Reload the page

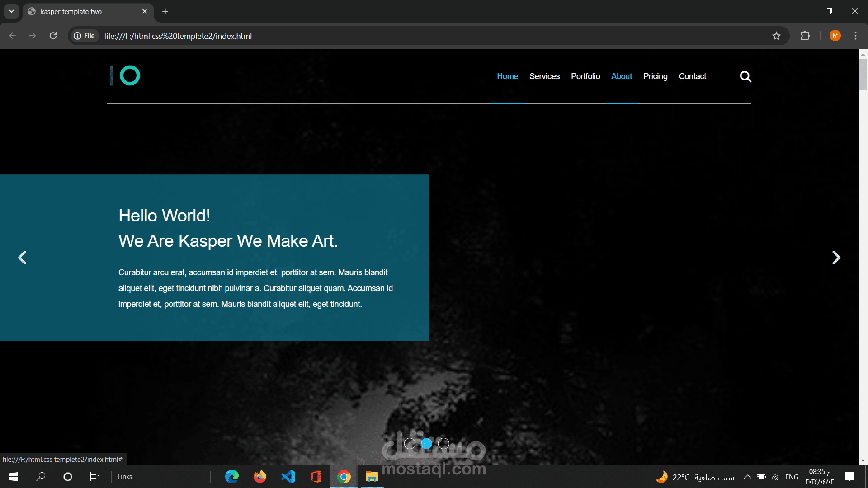53,36
